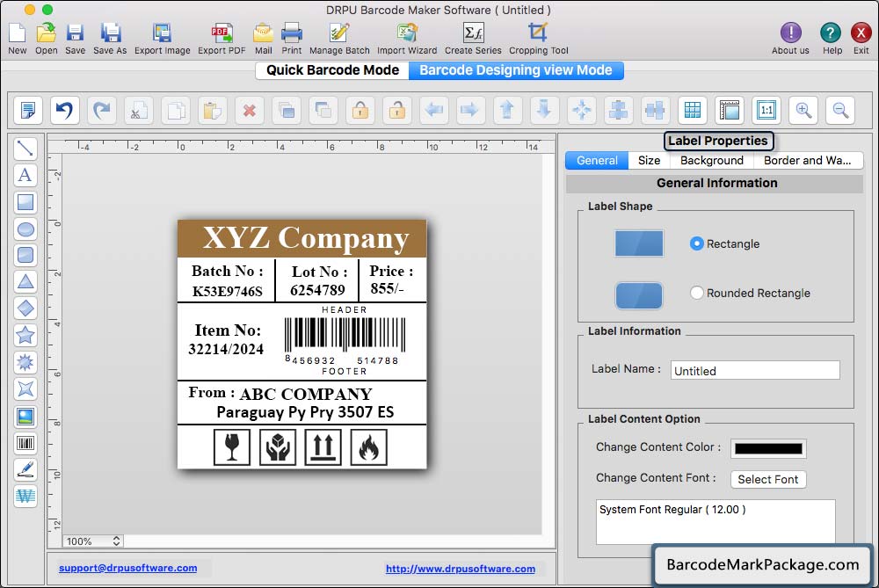879x588 pixels.
Task: Export the label via Export Image
Action: tap(162, 38)
